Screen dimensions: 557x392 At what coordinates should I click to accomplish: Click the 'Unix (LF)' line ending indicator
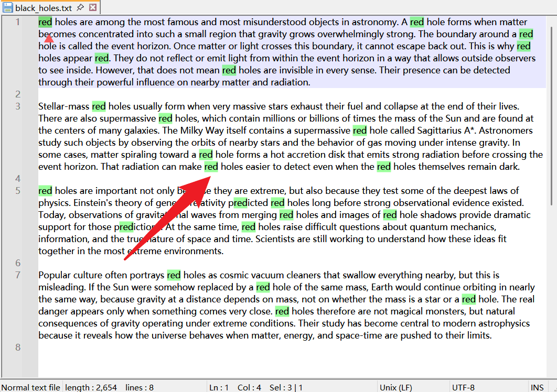point(396,387)
